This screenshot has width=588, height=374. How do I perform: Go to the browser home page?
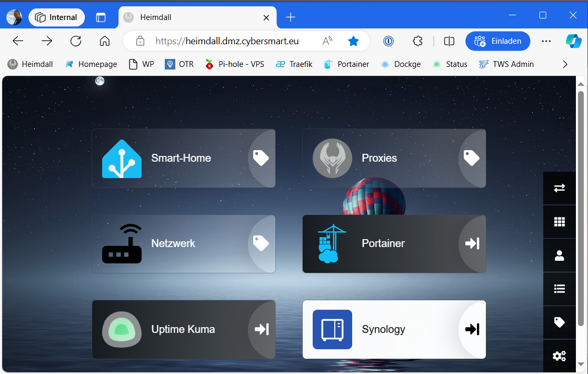point(105,41)
